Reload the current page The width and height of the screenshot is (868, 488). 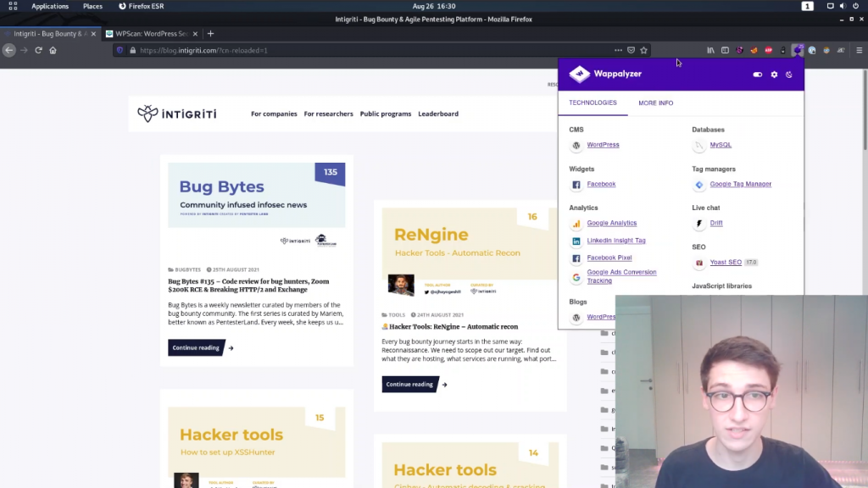point(38,50)
